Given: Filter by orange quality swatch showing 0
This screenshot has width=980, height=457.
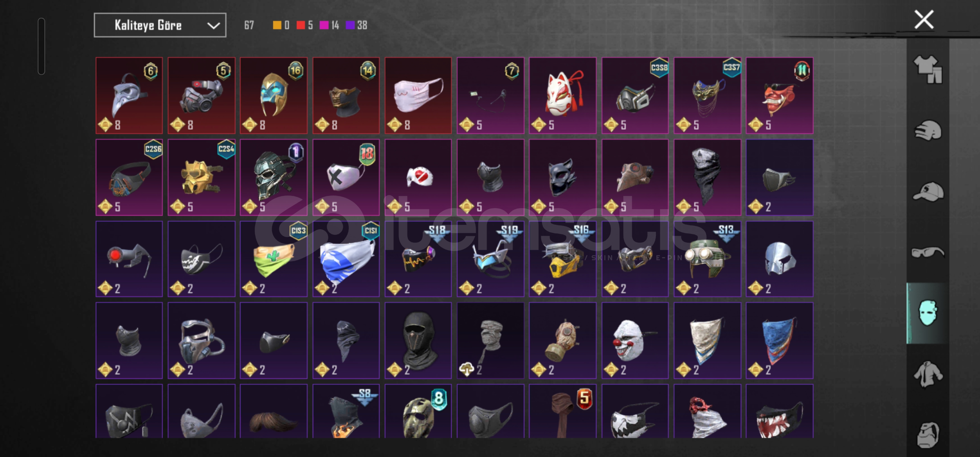Looking at the screenshot, I should 277,25.
